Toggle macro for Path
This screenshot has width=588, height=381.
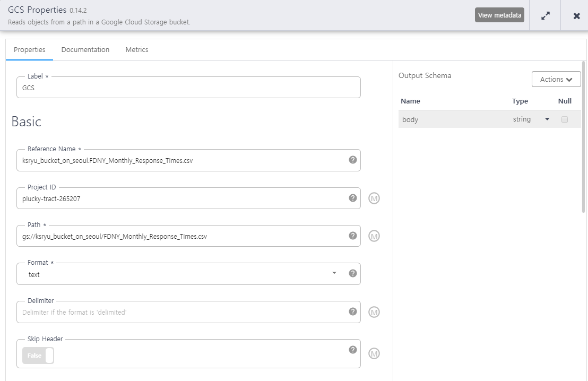point(374,236)
